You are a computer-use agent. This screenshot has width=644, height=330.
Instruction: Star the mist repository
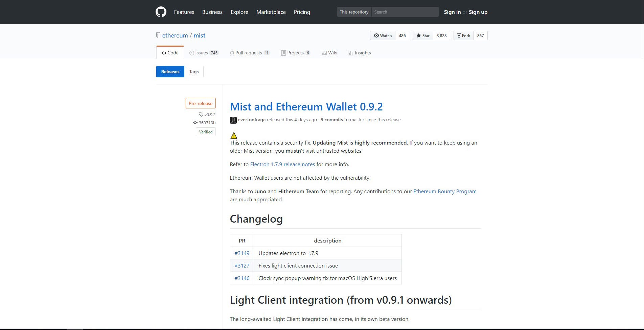423,35
